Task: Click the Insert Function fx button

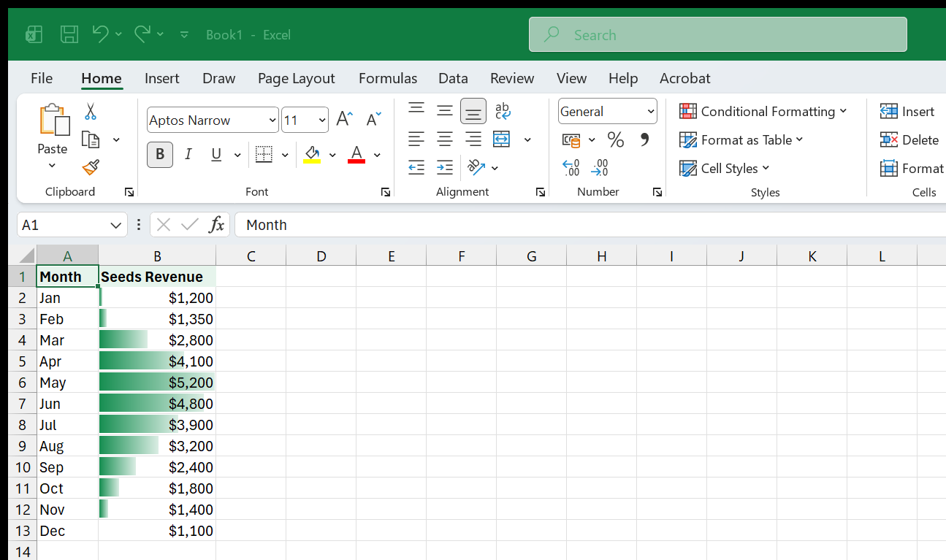Action: point(216,225)
